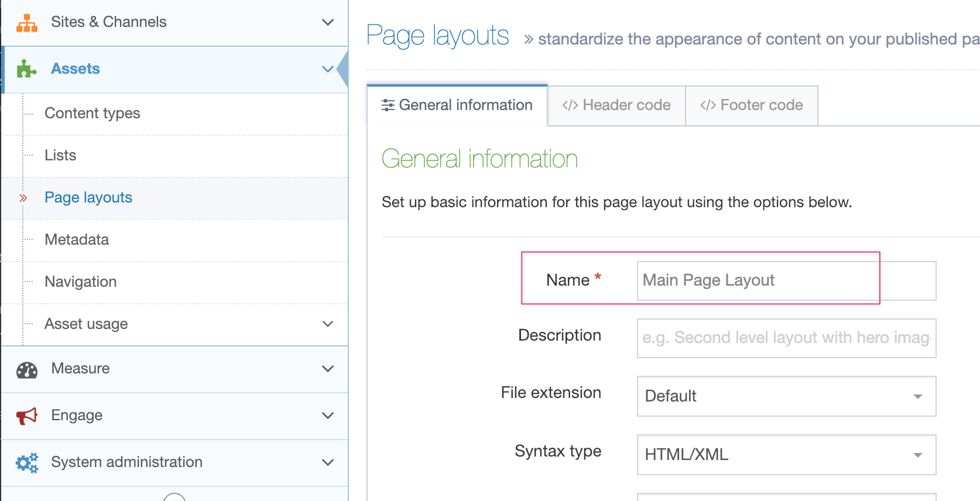Screen dimensions: 980x501
Task: Open the Syntax type dropdown
Action: (786, 455)
